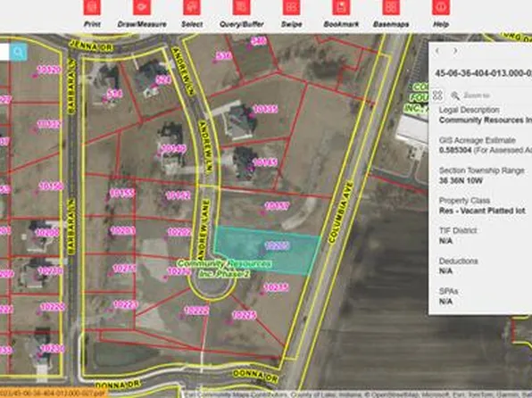Go to previous feature in popup
532x398 pixels.
pyautogui.click(x=437, y=51)
